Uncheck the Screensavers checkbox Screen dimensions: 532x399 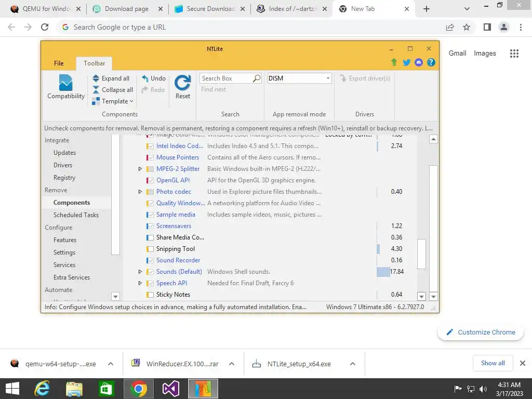point(150,227)
